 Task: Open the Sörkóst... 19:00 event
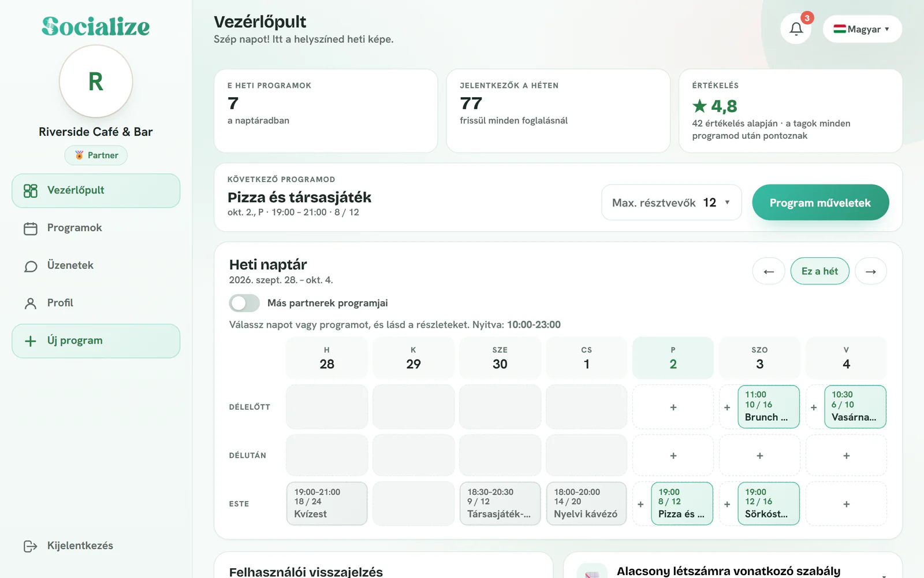[769, 503]
